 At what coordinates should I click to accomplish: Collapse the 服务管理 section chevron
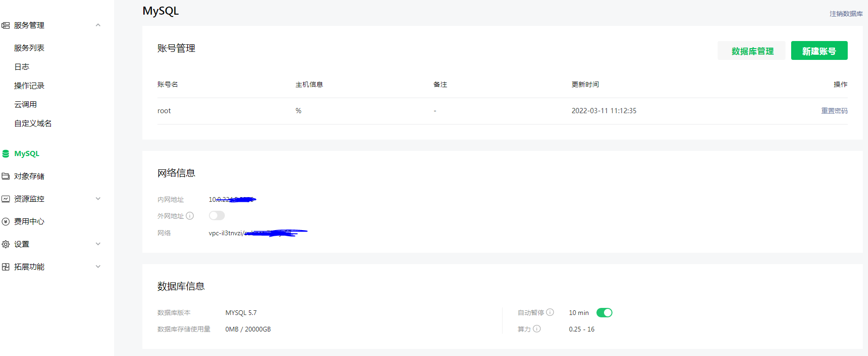click(98, 25)
